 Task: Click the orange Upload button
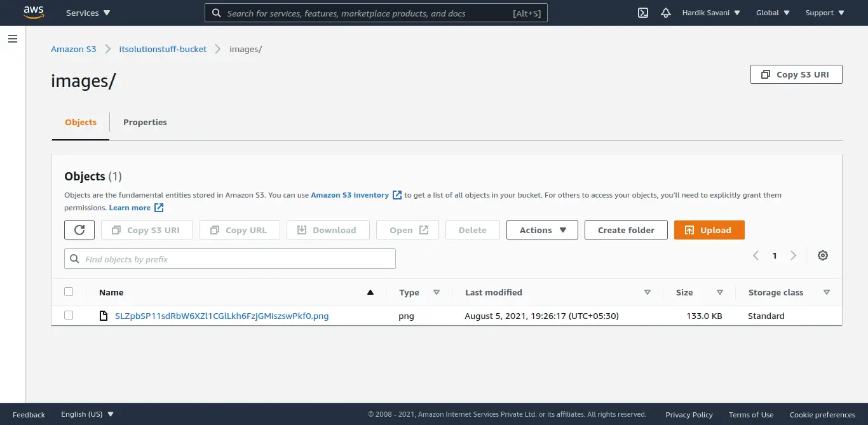709,230
